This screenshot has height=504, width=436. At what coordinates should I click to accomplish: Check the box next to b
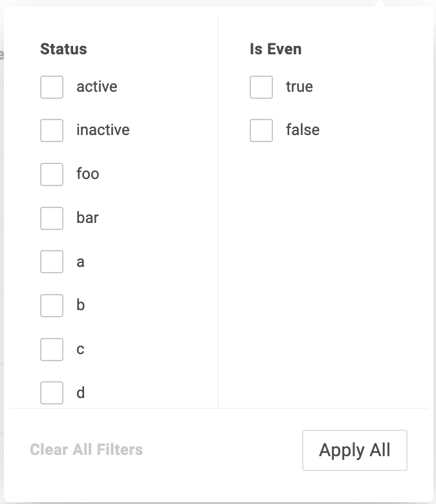click(x=52, y=306)
